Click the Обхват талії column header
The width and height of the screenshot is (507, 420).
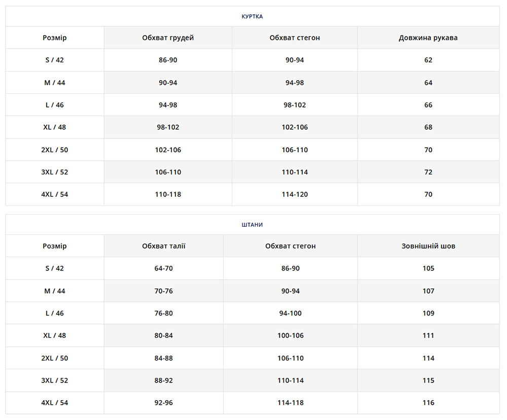164,246
